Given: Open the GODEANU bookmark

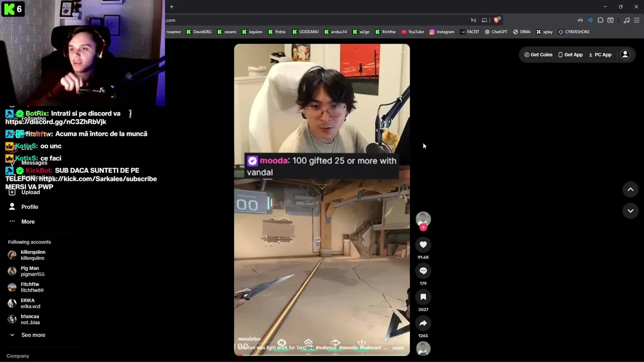Looking at the screenshot, I should click(x=305, y=32).
